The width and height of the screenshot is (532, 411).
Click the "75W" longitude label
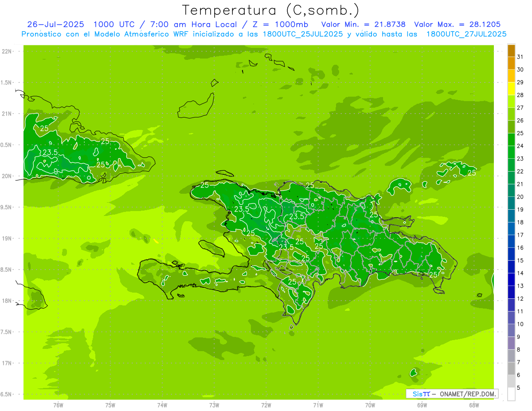pyautogui.click(x=110, y=405)
